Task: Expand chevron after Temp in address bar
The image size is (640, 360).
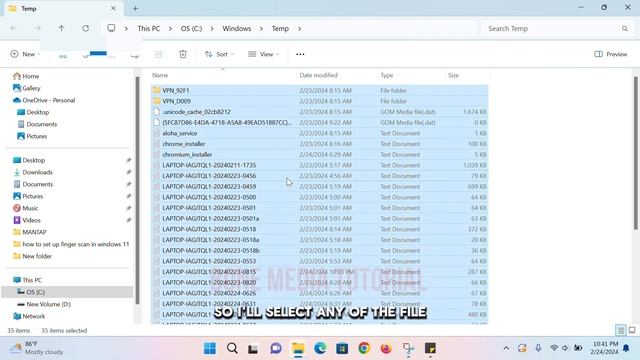Action: click(x=300, y=29)
